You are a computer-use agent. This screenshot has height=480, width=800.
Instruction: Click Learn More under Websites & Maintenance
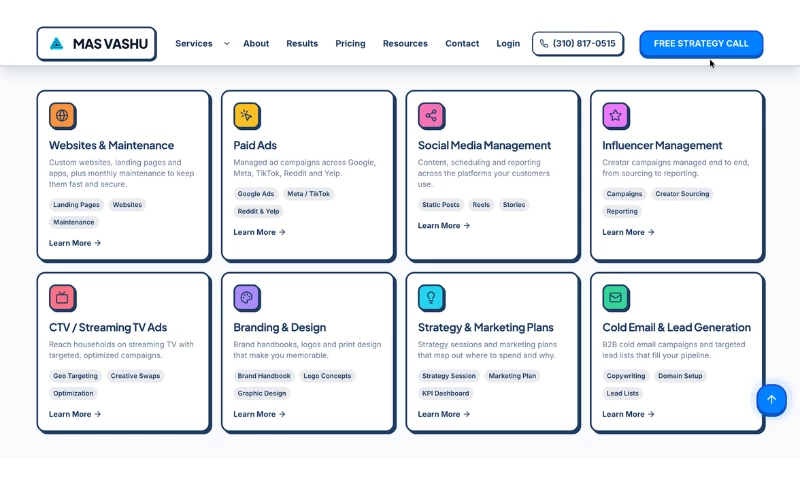point(75,243)
